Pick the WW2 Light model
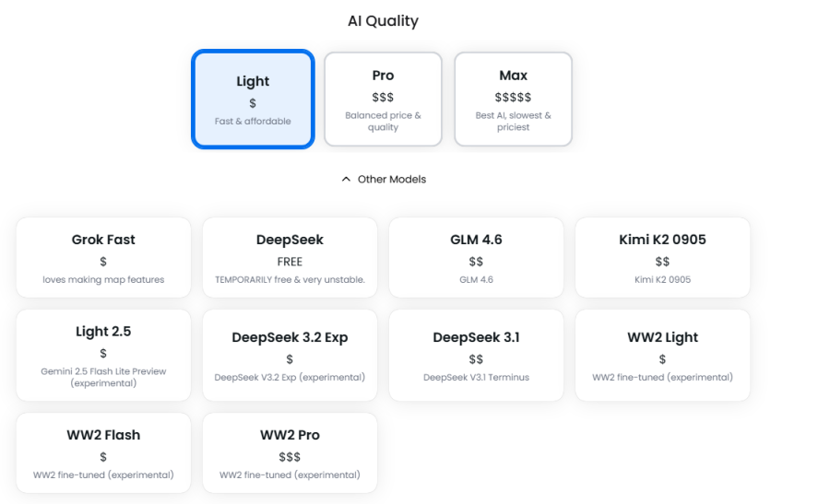Screen dimensions: 830x504 662,355
